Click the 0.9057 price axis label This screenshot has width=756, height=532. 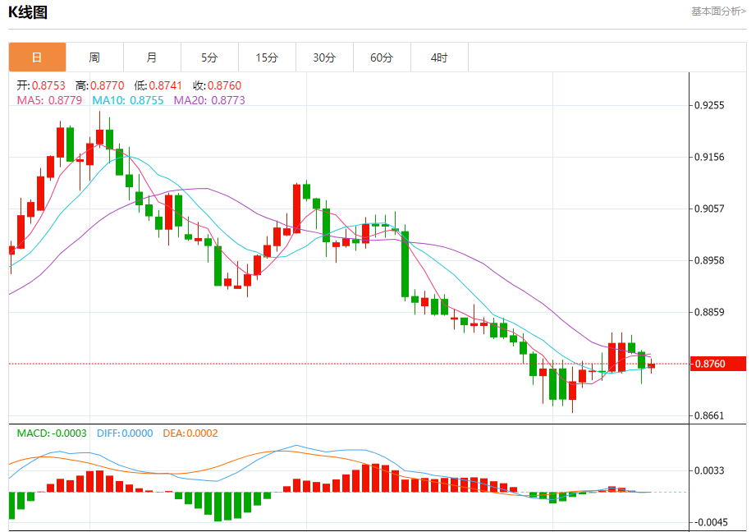[708, 209]
